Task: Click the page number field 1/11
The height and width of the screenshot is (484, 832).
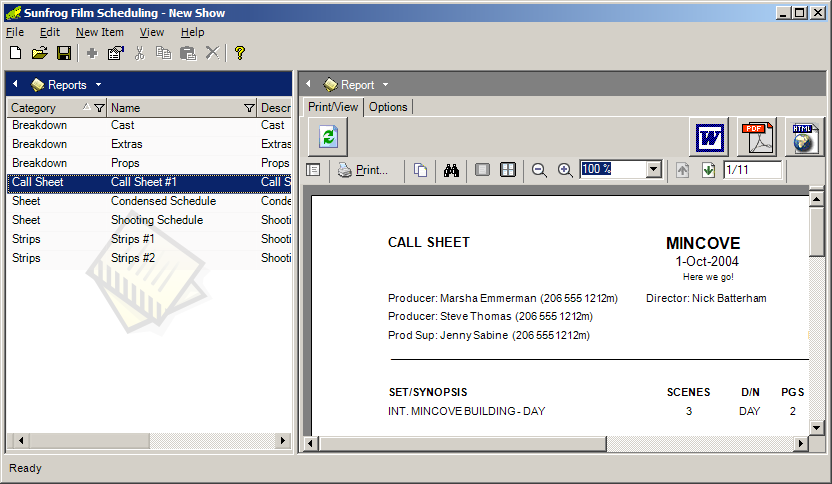Action: click(x=752, y=170)
